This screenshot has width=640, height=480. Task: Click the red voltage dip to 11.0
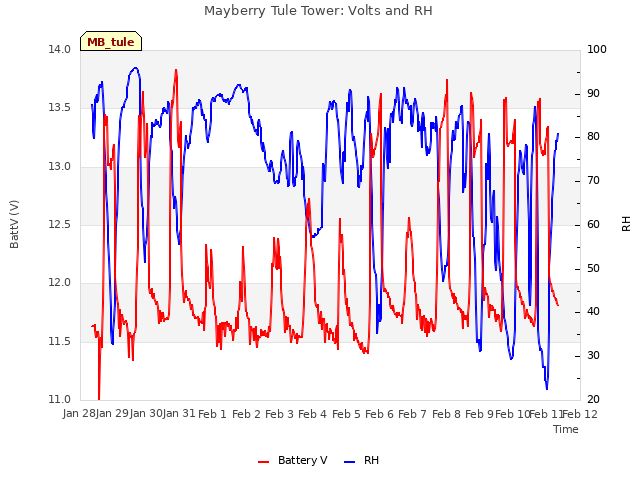tap(99, 398)
